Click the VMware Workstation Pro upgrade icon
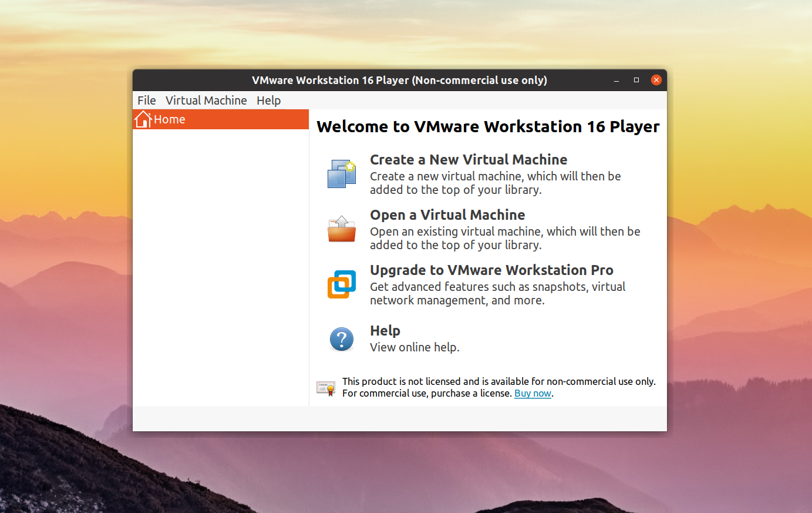Screen dimensions: 812x513 342,284
